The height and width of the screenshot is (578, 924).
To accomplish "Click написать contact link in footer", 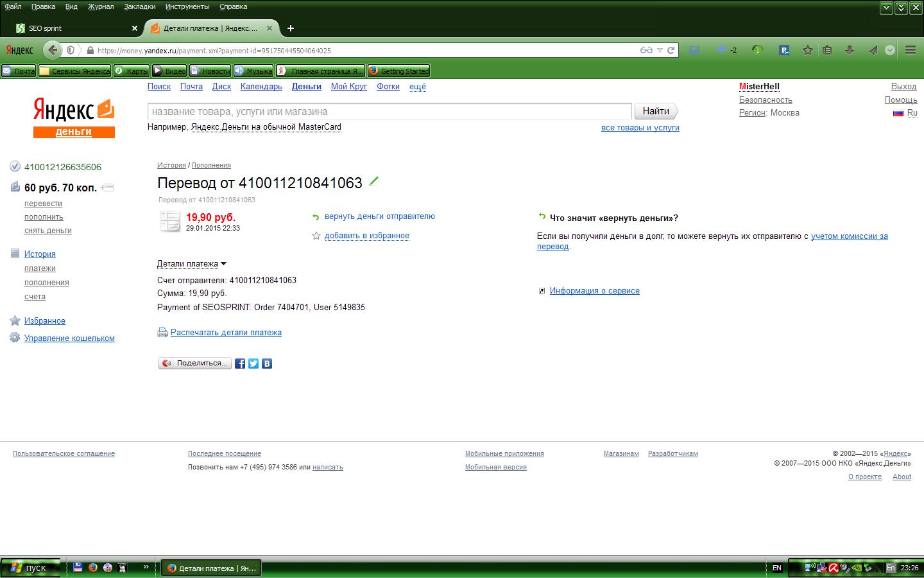I will [x=328, y=468].
